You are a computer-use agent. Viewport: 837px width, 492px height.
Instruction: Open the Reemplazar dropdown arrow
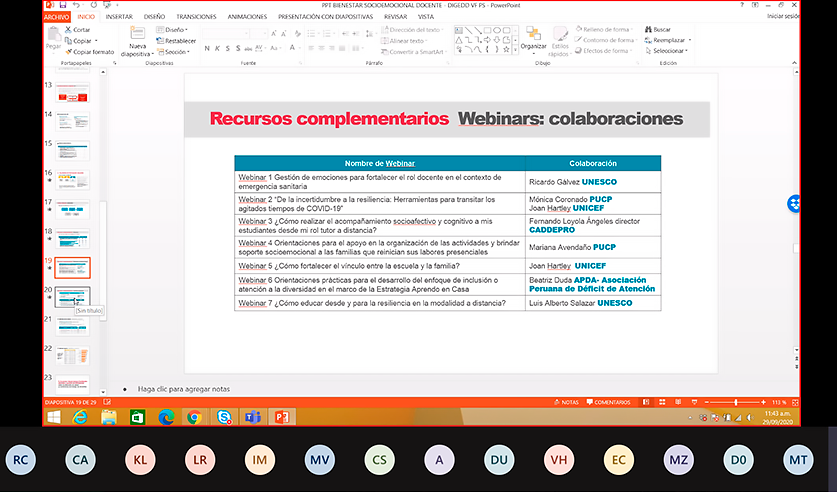690,40
